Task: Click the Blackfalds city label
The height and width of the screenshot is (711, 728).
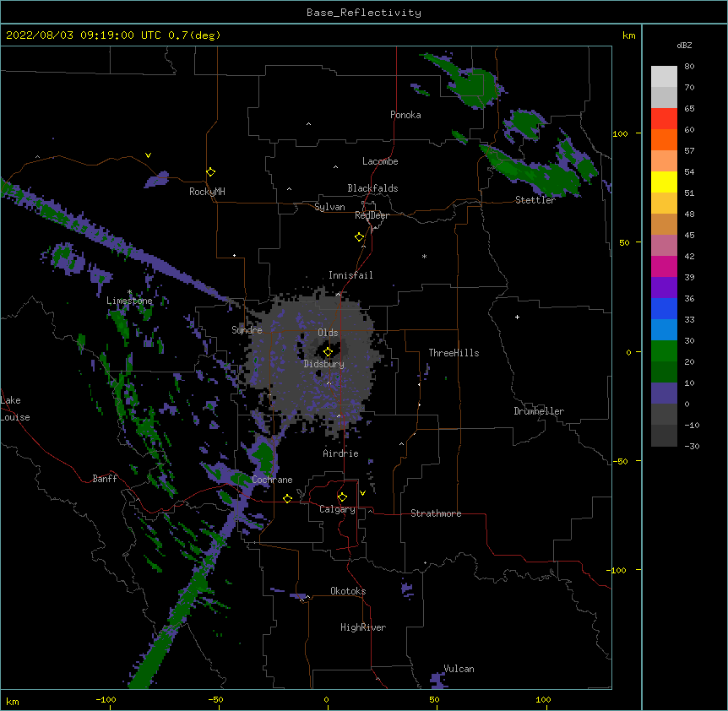Action: (372, 188)
